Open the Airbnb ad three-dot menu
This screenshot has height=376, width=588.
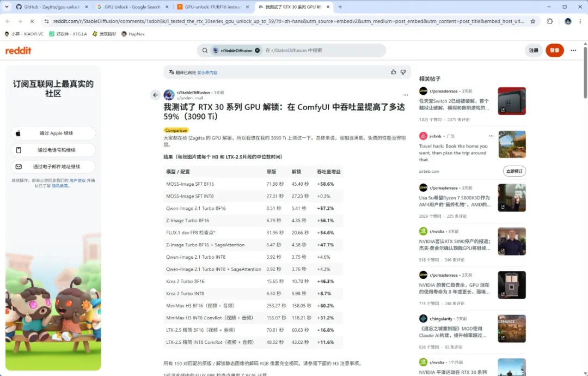click(x=491, y=136)
